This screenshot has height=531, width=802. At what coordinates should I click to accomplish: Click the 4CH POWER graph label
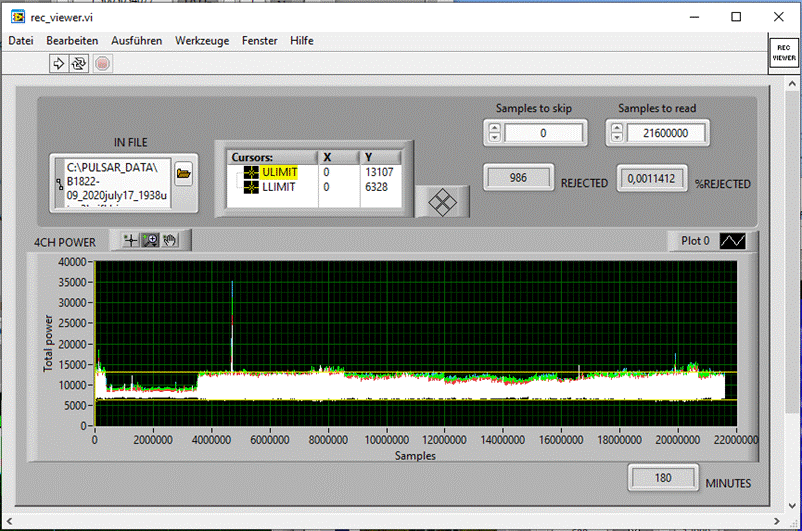(64, 242)
